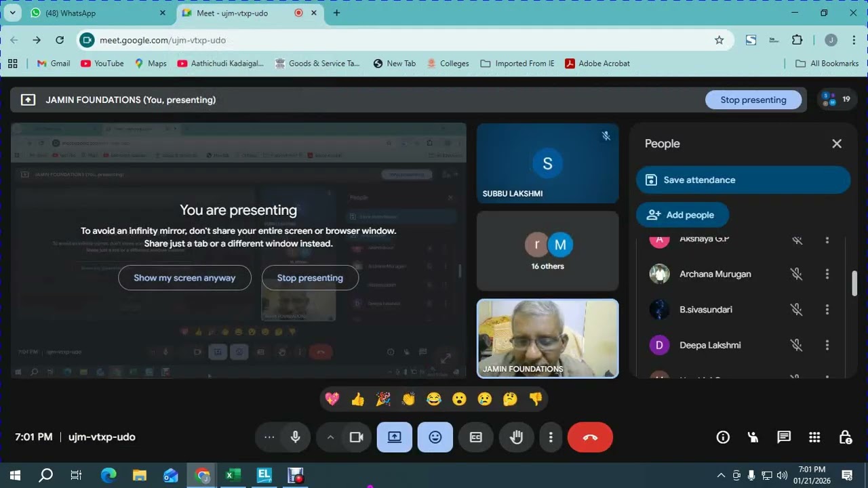The width and height of the screenshot is (868, 488).
Task: Click Add people button
Action: [682, 215]
